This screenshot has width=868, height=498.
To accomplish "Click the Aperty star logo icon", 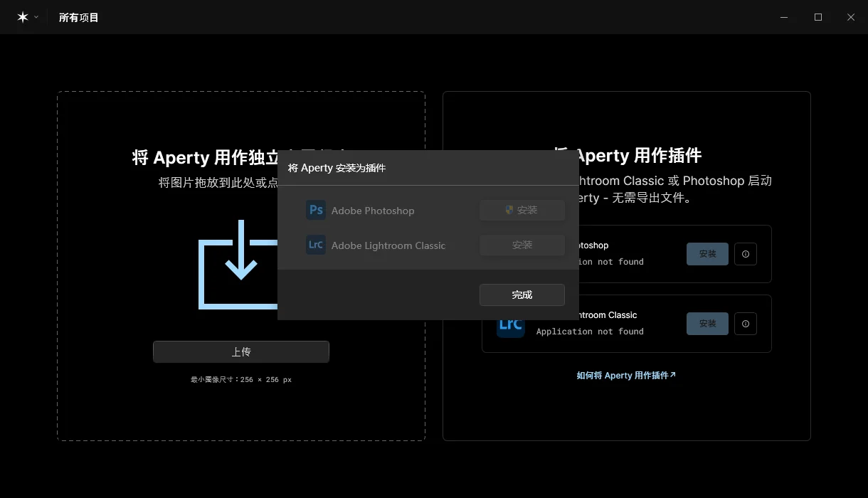I will click(x=23, y=17).
